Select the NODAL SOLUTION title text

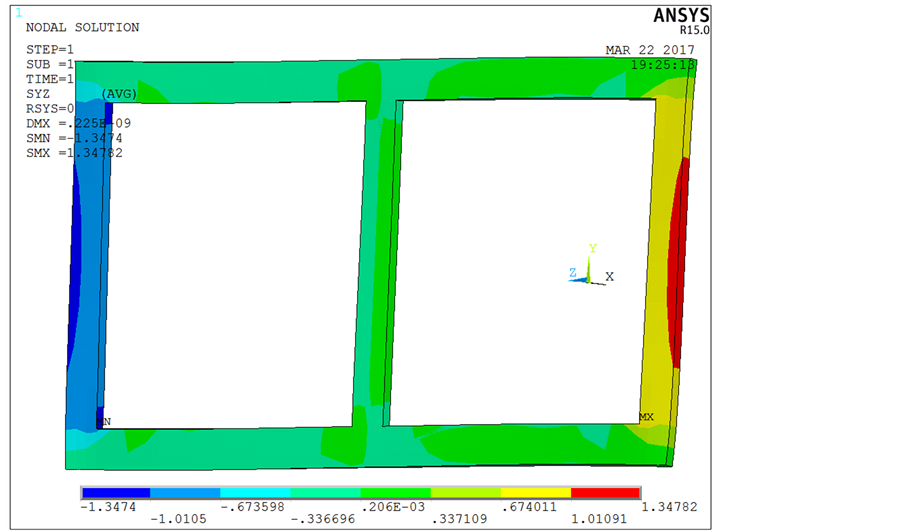(x=82, y=28)
